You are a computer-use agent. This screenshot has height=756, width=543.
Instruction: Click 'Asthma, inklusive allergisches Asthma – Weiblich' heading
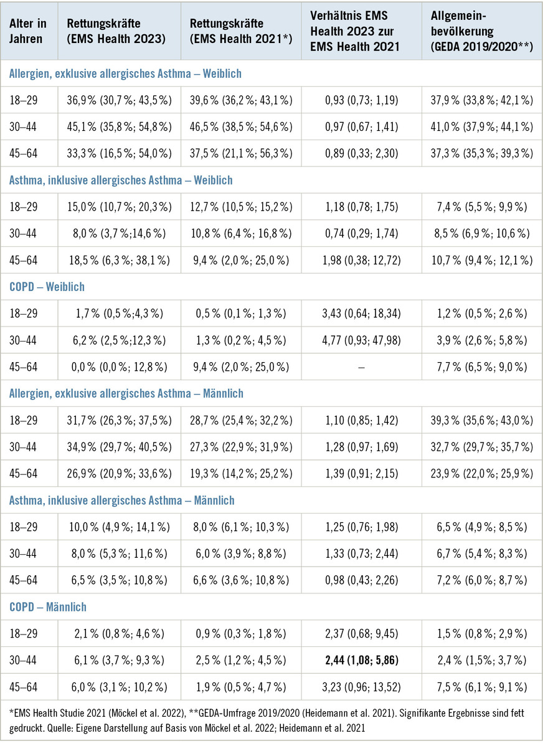point(121,180)
